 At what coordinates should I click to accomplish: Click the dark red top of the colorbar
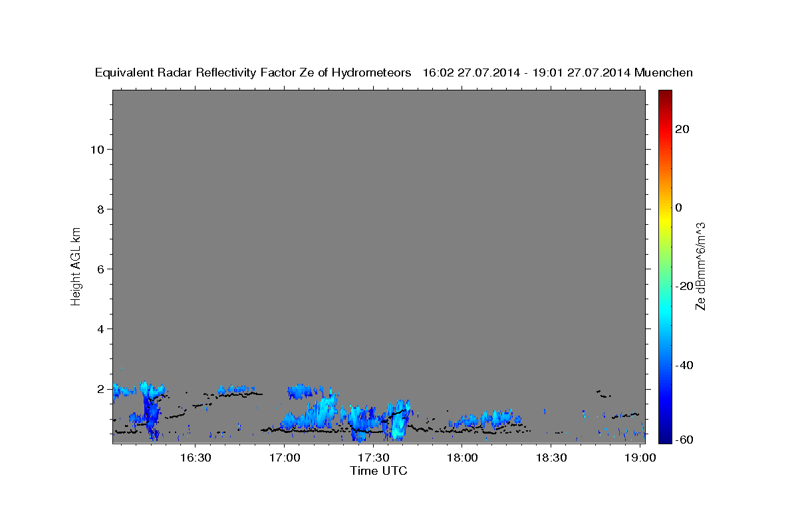tap(666, 94)
